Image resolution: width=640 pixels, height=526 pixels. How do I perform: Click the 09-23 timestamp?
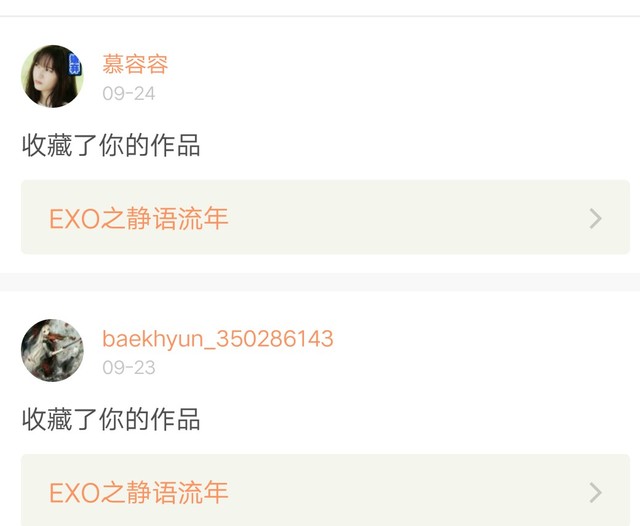129,368
